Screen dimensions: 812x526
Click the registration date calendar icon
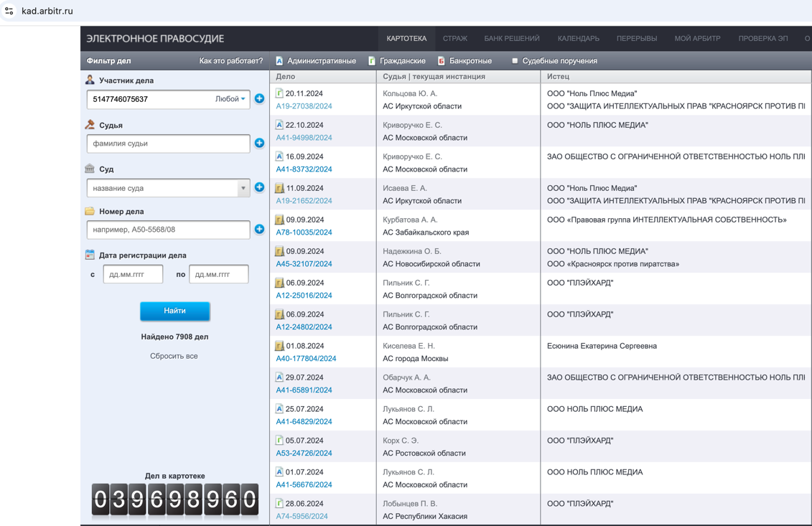(90, 255)
